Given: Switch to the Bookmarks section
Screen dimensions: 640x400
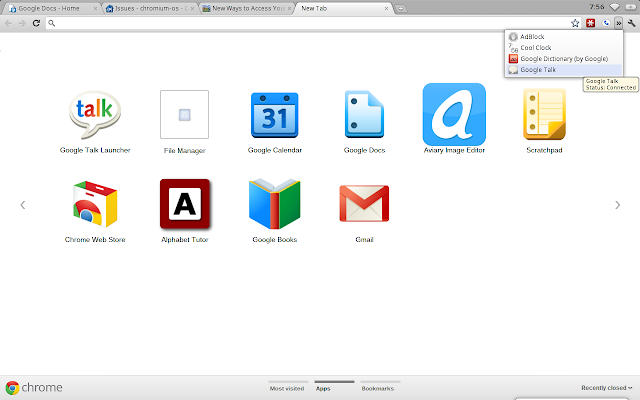Looking at the screenshot, I should click(x=378, y=388).
